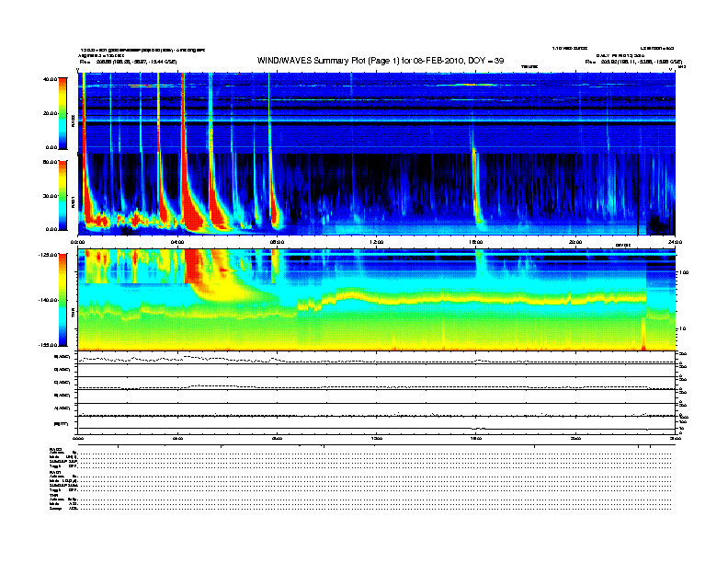
Task: Click the RAD1 heading in the bottom status listing
Action: 56,473
